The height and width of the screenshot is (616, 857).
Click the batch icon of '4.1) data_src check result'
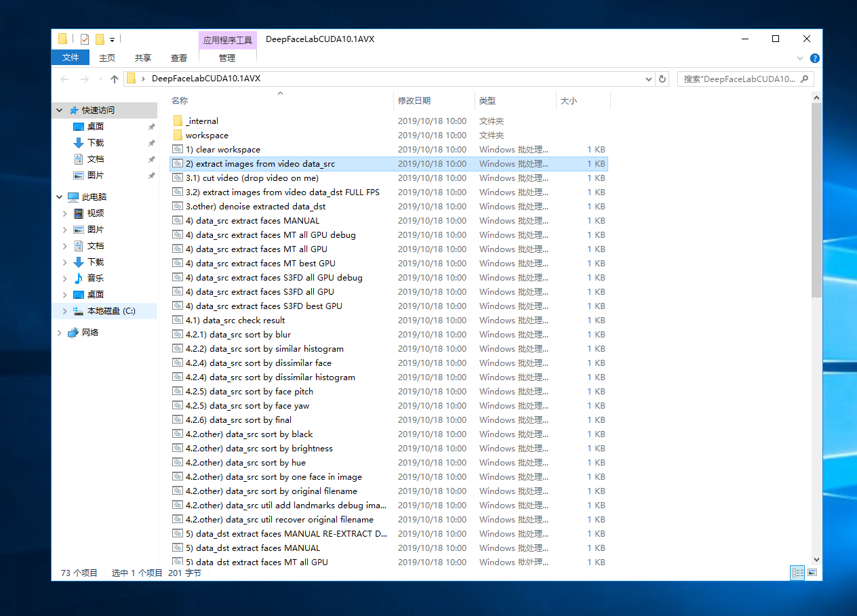click(178, 320)
